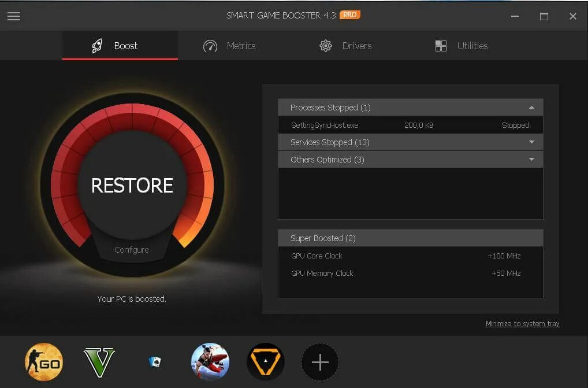The height and width of the screenshot is (388, 588).
Task: Click the Boost rocket icon
Action: [97, 46]
